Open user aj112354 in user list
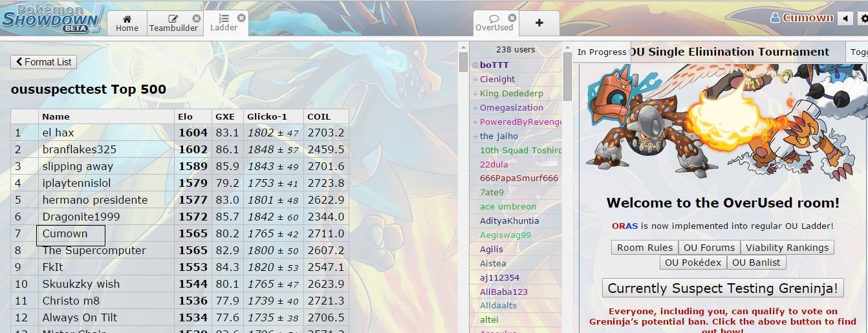 click(x=499, y=278)
